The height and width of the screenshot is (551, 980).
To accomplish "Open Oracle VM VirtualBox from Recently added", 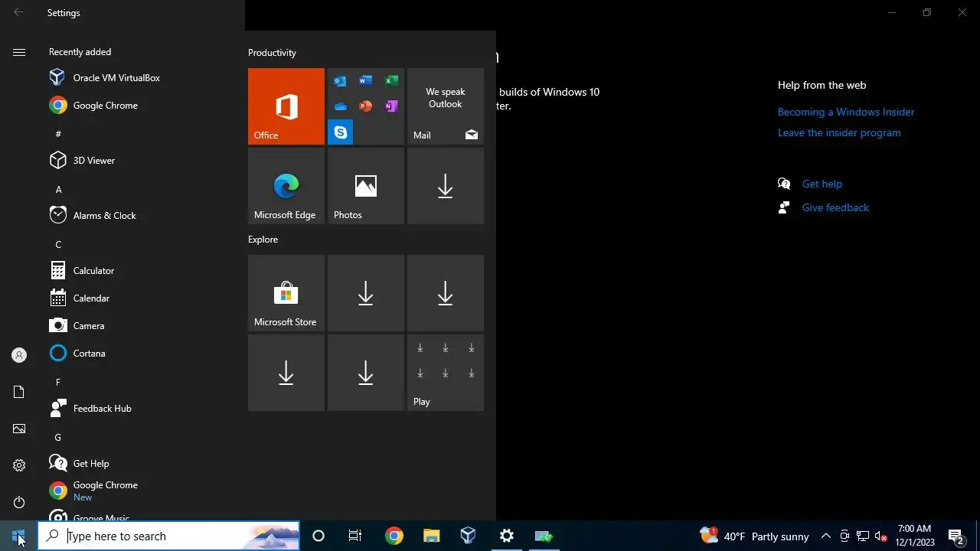I will point(141,78).
